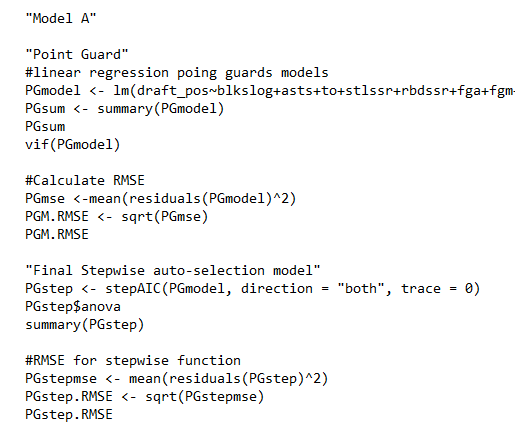Image resolution: width=532 pixels, height=435 pixels.
Task: Click the direction = "both" argument
Action: click(316, 288)
